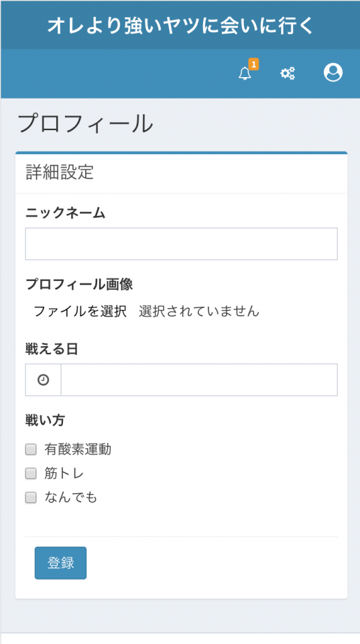Open notifications via the bell icon

(x=245, y=74)
